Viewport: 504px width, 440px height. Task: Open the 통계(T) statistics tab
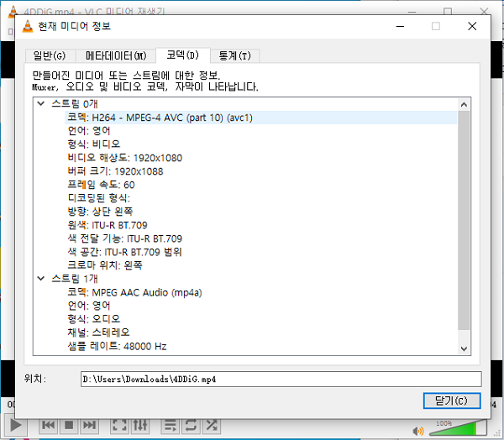point(234,55)
